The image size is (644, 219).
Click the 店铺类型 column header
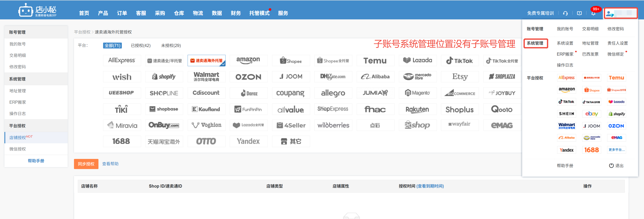(274, 186)
